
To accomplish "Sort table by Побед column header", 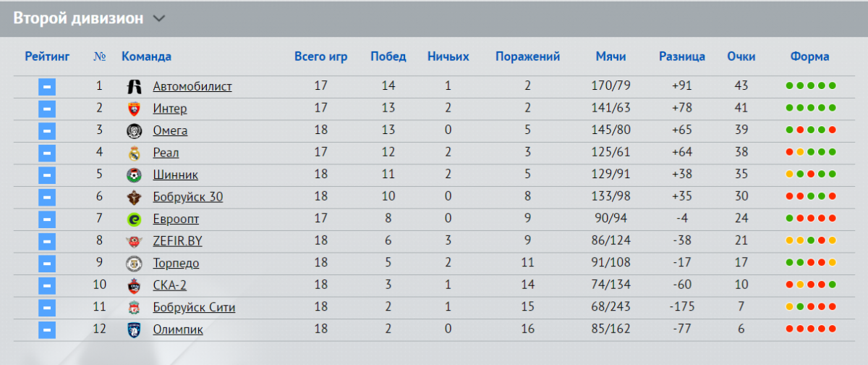I will (388, 56).
